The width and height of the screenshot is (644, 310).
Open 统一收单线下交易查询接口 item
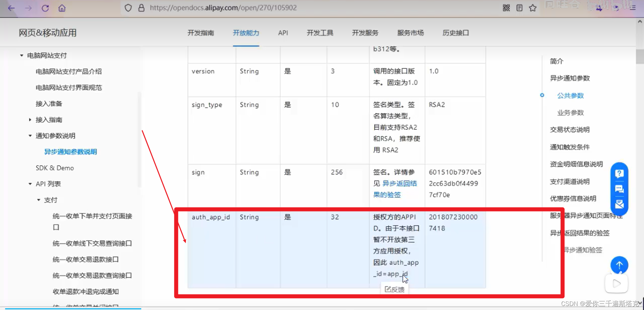[x=92, y=243]
